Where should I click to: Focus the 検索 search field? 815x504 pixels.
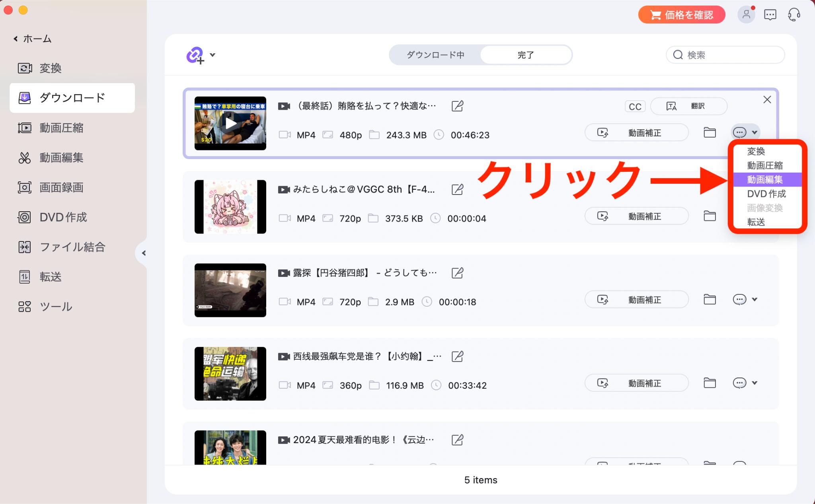tap(725, 55)
